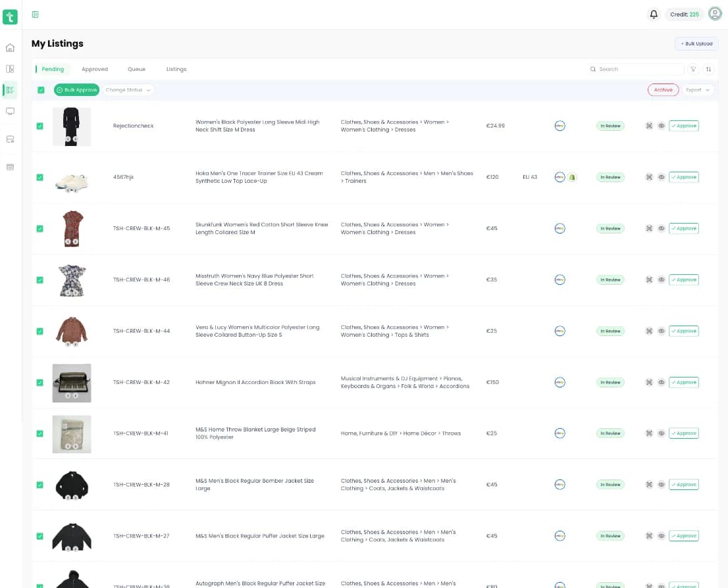Image resolution: width=728 pixels, height=588 pixels.
Task: Click the scan icon for Hohner Accordion row
Action: tap(649, 382)
